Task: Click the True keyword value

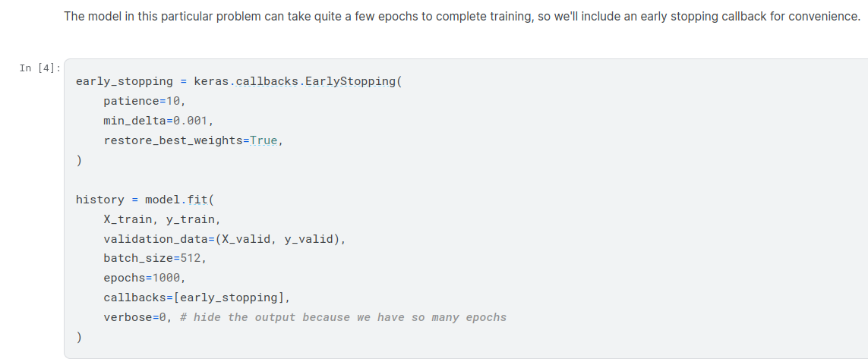Action: point(264,140)
